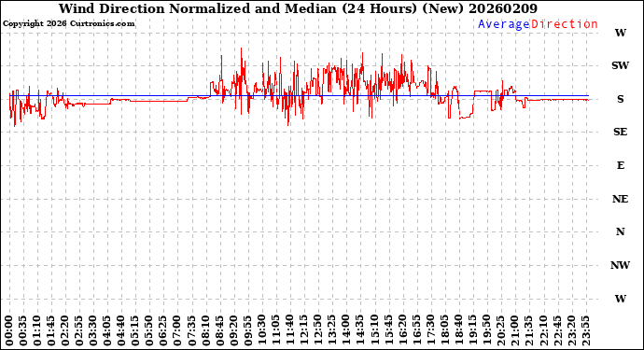Click the 00:00 time label
This screenshot has height=350, width=644.
tap(9, 330)
